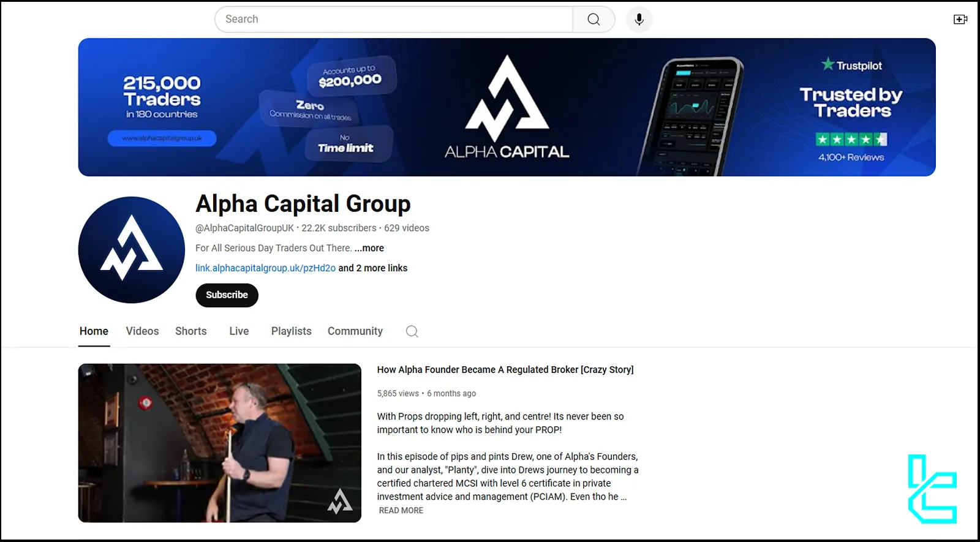Viewport: 980px width, 542px height.
Task: Open the Shorts tab
Action: (191, 331)
